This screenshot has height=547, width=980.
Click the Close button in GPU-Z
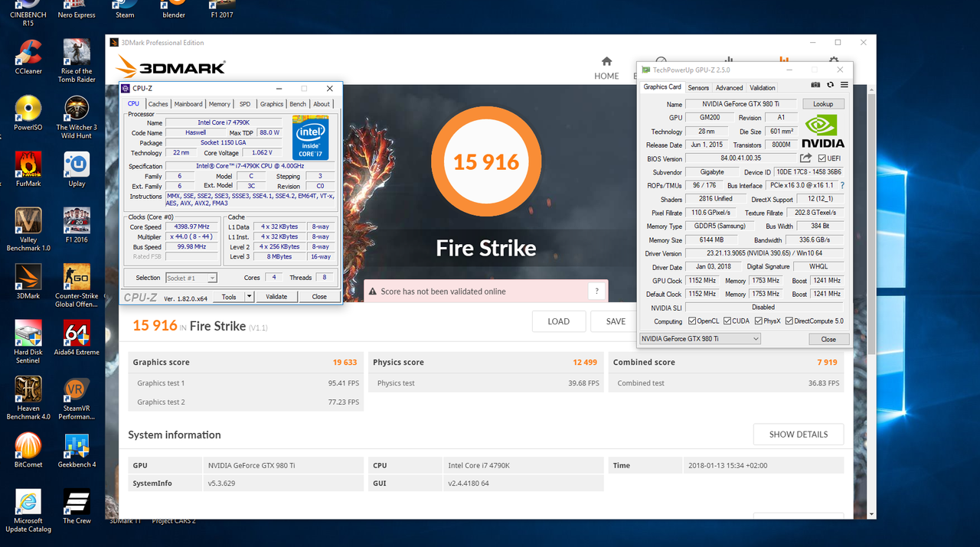click(828, 339)
